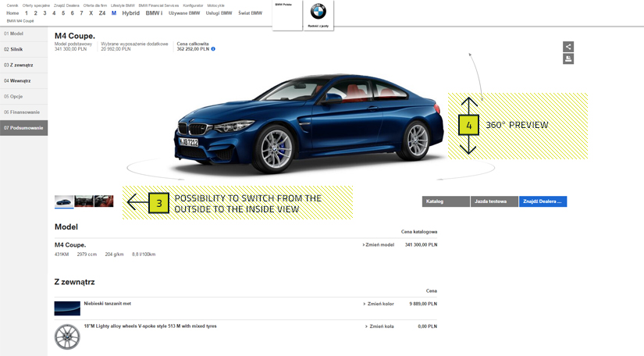Click the blue M4 car image
Screen dimensions: 644x356
click(x=310, y=124)
